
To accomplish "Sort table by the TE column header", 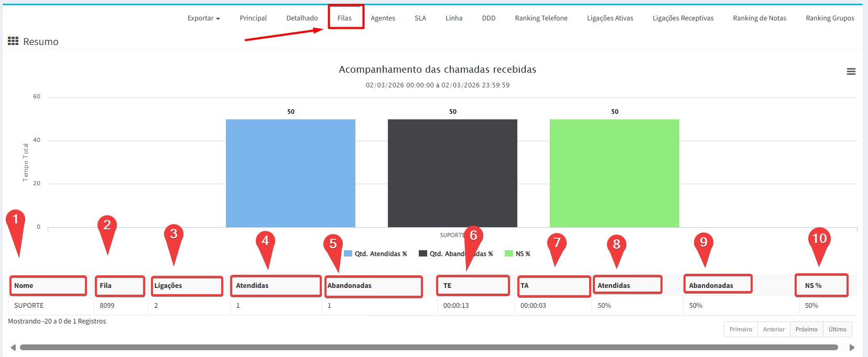I will [447, 286].
